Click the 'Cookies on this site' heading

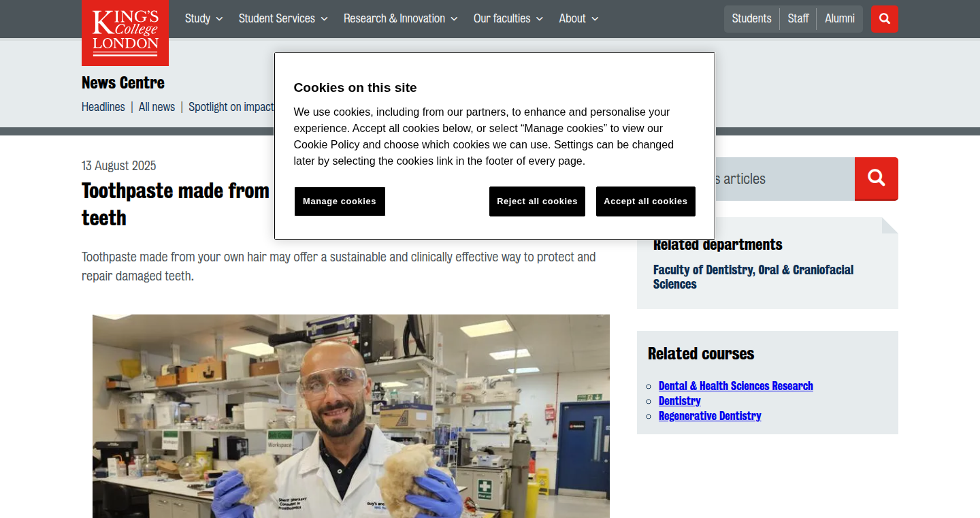pyautogui.click(x=355, y=88)
